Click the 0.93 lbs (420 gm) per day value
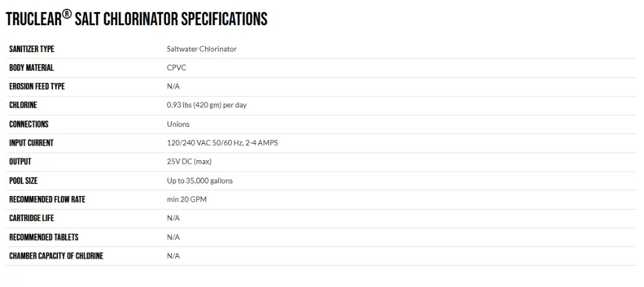This screenshot has width=644, height=287. [x=206, y=105]
